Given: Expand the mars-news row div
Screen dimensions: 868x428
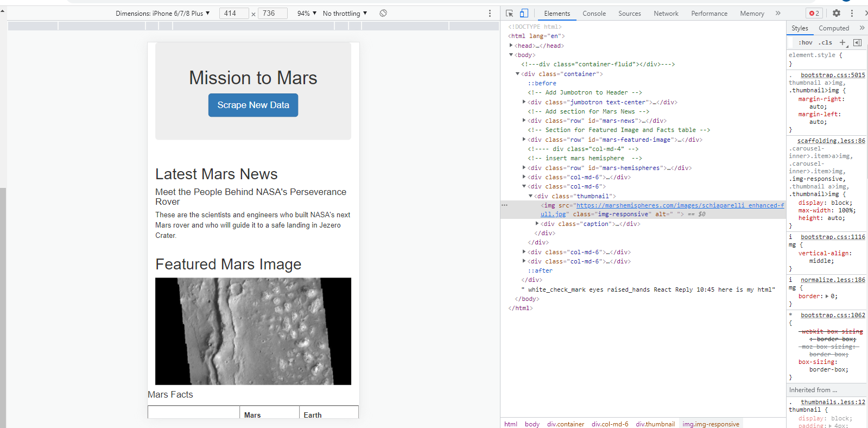Looking at the screenshot, I should pos(524,121).
